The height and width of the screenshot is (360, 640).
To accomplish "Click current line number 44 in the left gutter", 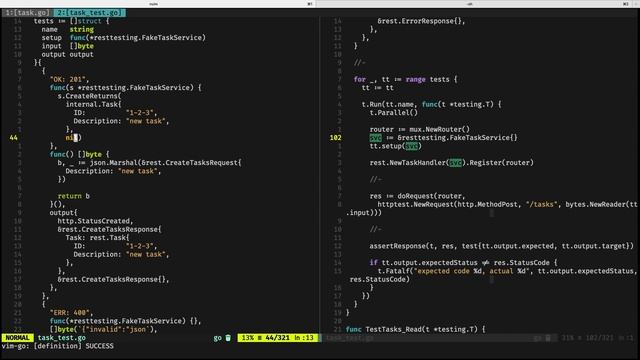I will pyautogui.click(x=13, y=138).
